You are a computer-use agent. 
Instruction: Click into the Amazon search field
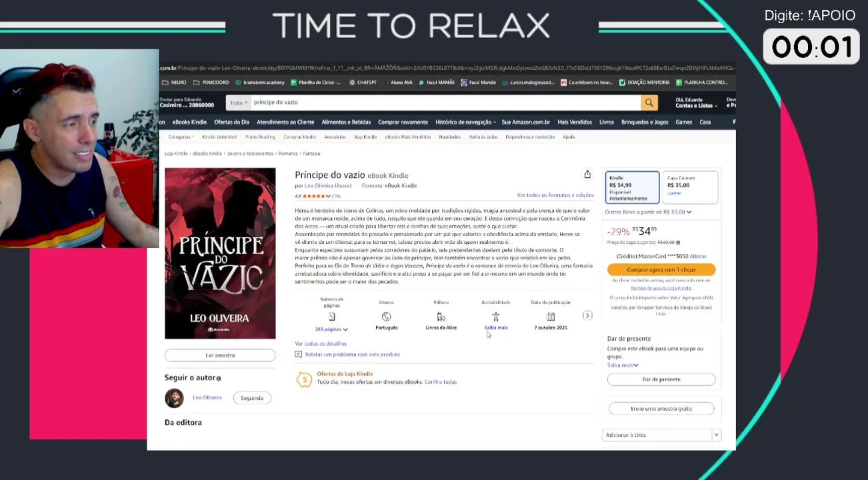coord(445,103)
